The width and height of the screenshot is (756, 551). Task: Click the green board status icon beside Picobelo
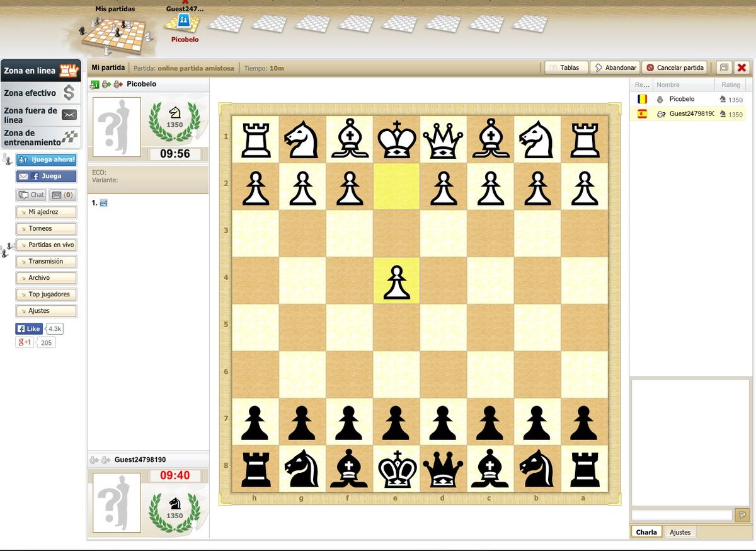pos(94,84)
